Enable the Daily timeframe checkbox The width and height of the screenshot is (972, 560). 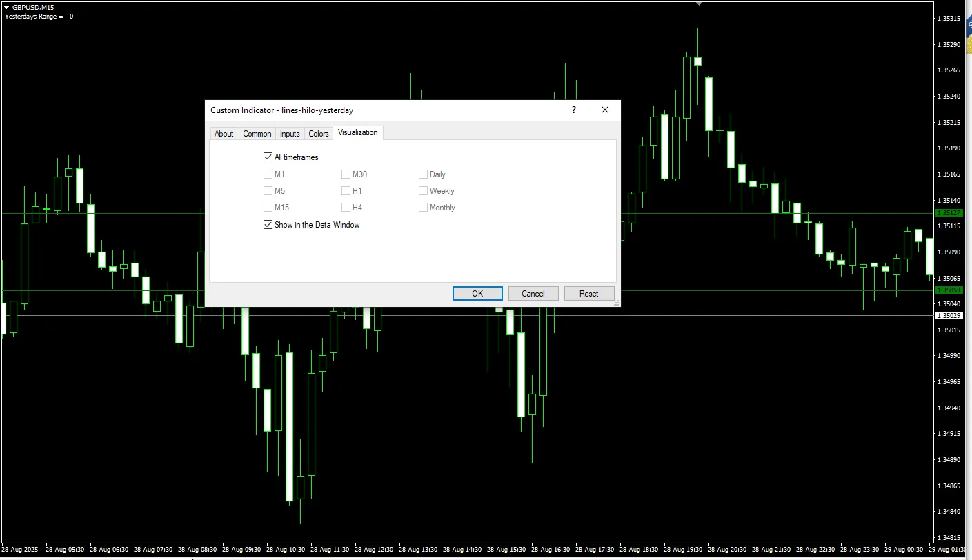423,174
